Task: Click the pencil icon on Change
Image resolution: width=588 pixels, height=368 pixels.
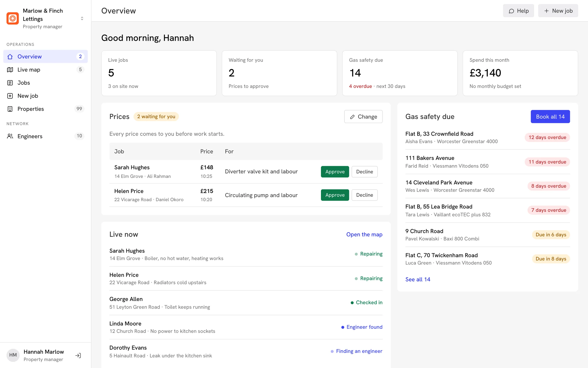Action: 352,117
